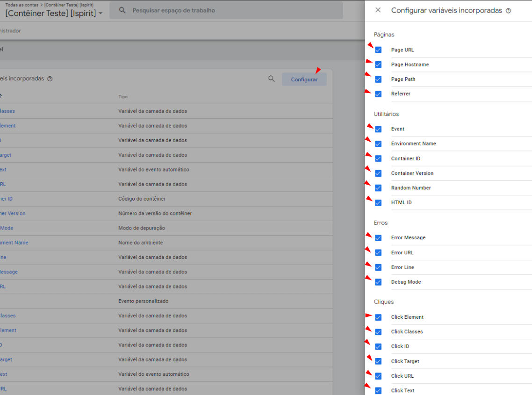Open Todas as contas breadcrumb link
The image size is (532, 395).
pyautogui.click(x=22, y=5)
